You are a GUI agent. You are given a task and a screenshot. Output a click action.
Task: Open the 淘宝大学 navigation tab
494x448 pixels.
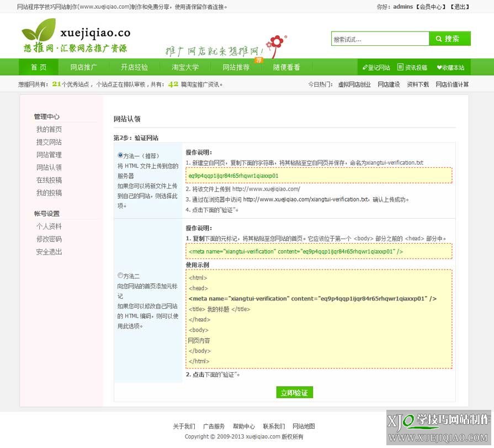pyautogui.click(x=185, y=67)
